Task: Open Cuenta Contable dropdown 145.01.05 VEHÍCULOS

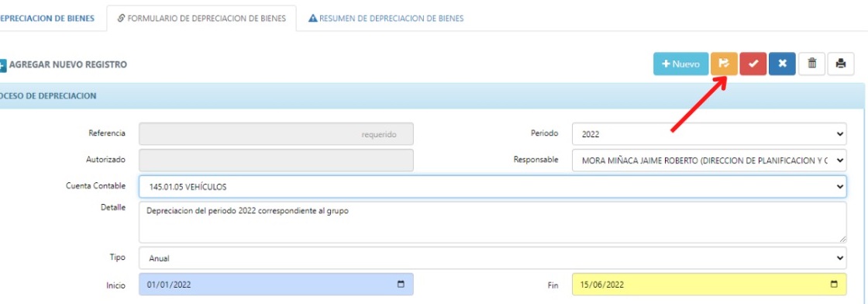Action: pyautogui.click(x=492, y=187)
